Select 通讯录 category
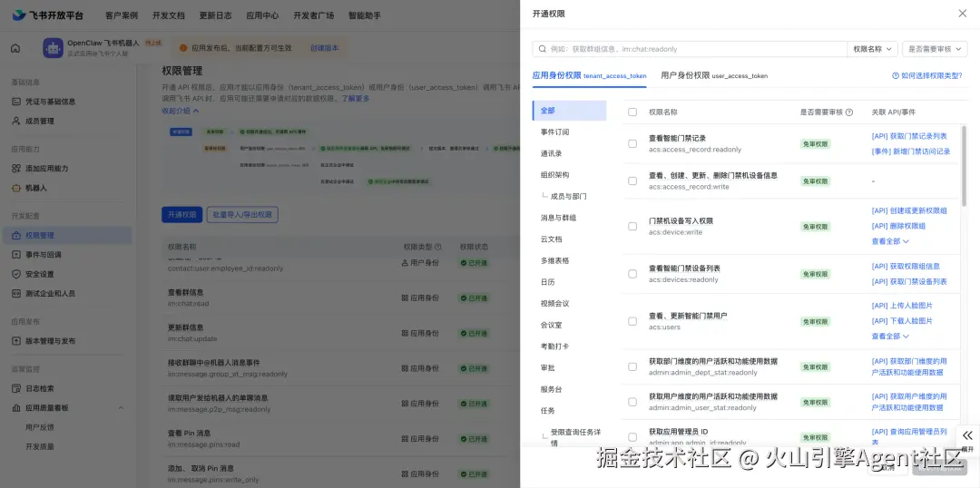This screenshot has height=488, width=980. click(x=552, y=153)
